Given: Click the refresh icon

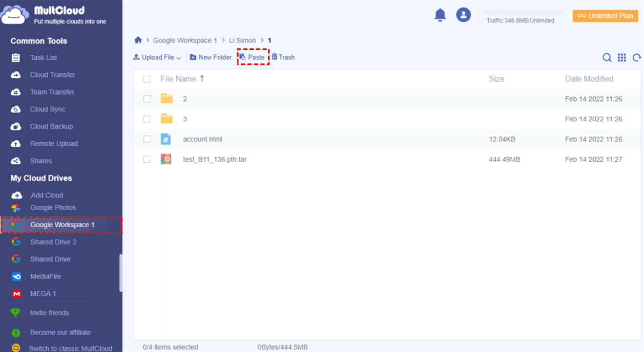Looking at the screenshot, I should pos(637,58).
